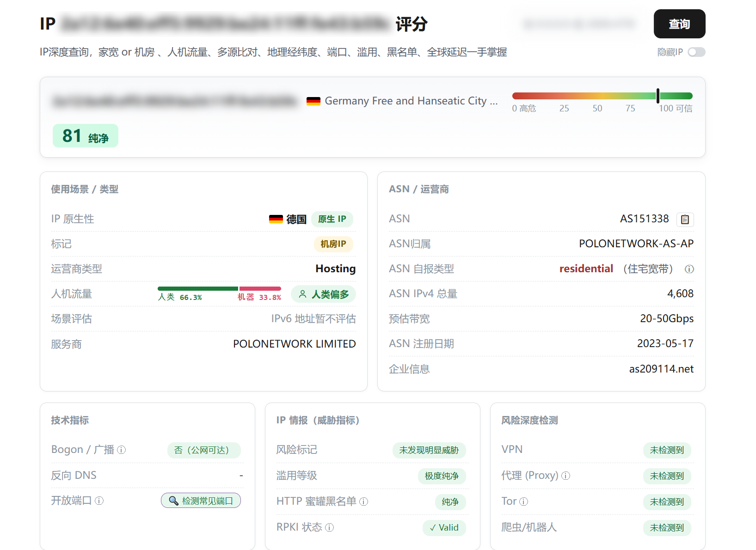Open info icon next to RPKI 状态
This screenshot has height=550, width=756.
(330, 527)
